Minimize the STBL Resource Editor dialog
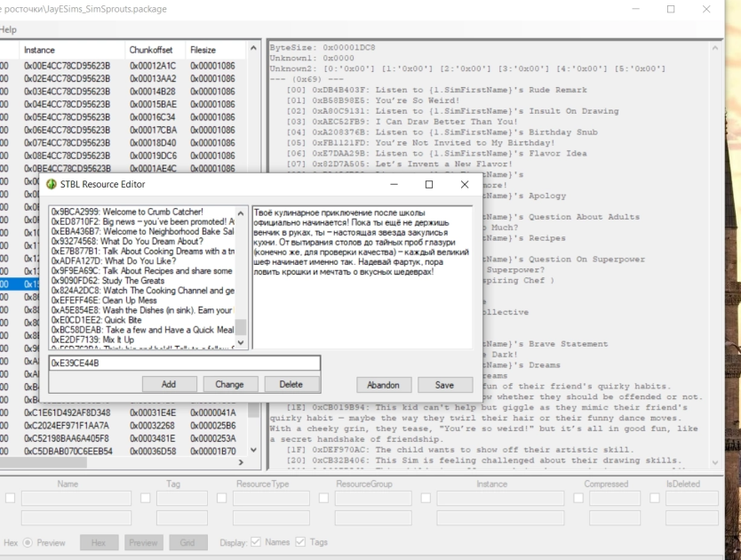The width and height of the screenshot is (741, 560). (x=394, y=185)
